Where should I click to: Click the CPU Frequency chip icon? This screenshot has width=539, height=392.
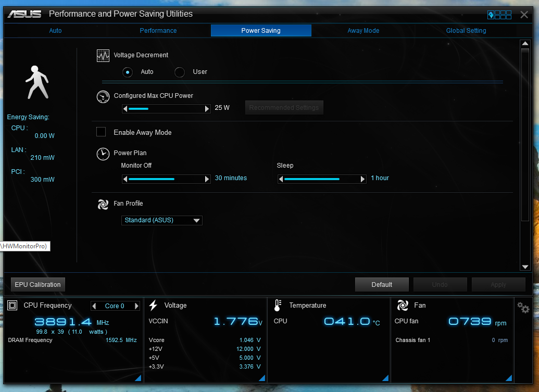[12, 305]
